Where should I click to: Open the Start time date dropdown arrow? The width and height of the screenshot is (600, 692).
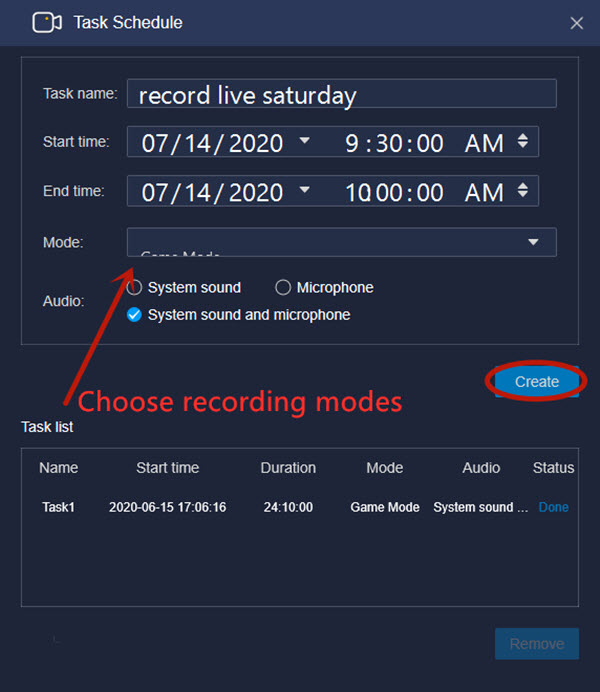[x=304, y=141]
